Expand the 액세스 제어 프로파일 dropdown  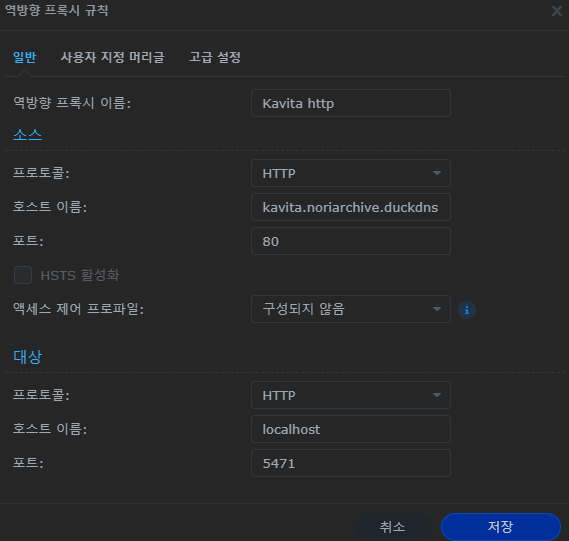351,309
